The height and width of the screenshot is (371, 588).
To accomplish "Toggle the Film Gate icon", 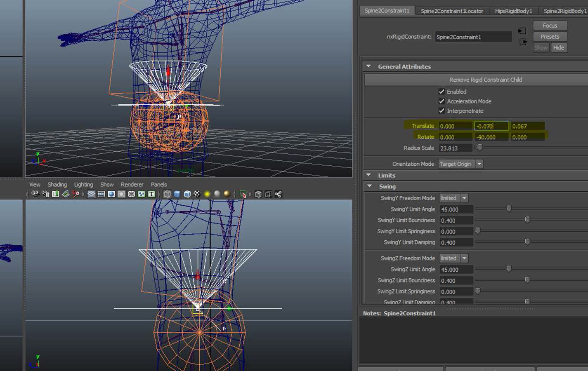I will (x=101, y=194).
